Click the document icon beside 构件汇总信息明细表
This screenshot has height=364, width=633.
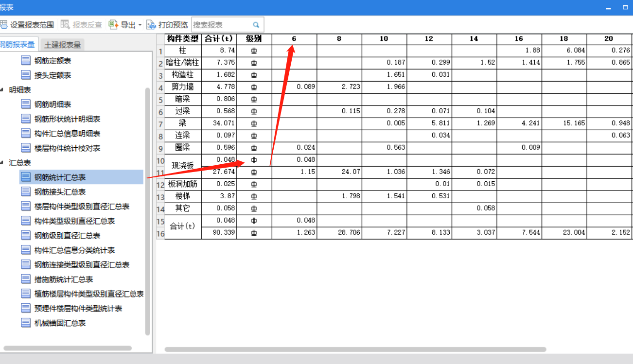(x=26, y=133)
